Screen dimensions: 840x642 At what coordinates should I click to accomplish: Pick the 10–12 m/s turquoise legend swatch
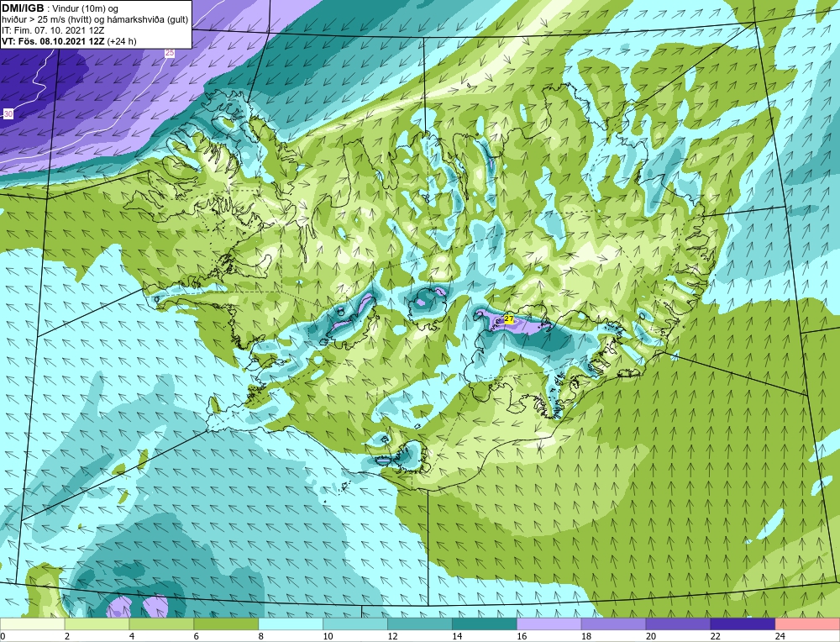coord(355,624)
